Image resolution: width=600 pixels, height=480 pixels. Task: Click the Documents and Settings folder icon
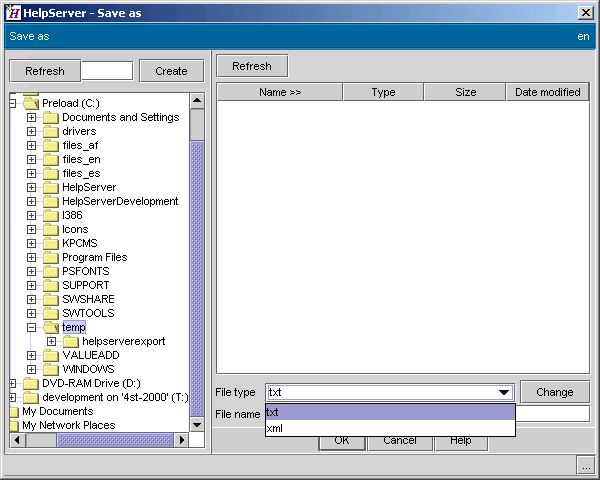click(51, 118)
